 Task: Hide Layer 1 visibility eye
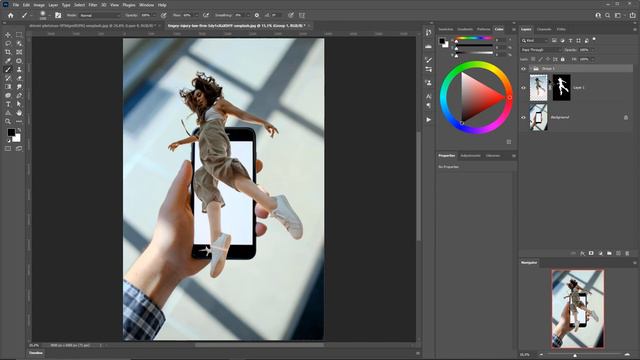tap(524, 87)
